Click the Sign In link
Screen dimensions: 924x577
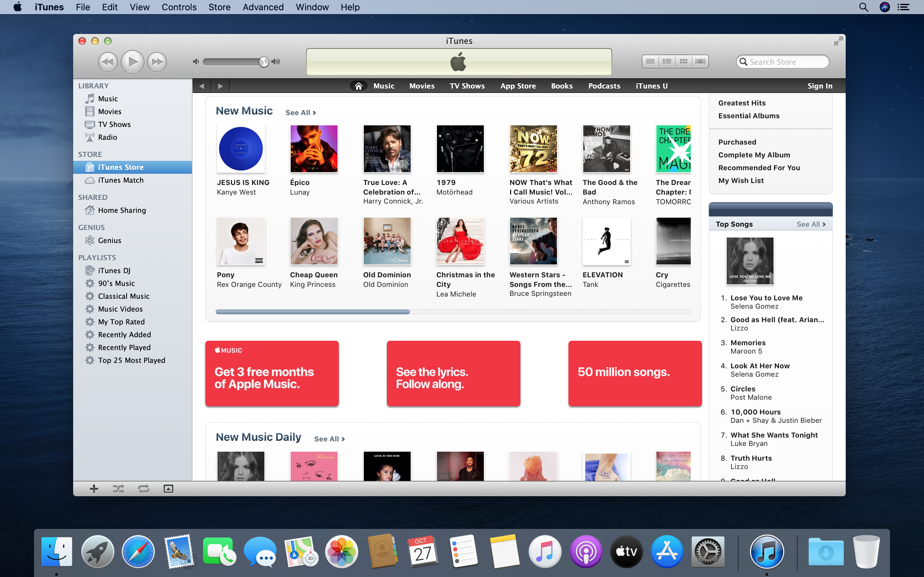(x=820, y=86)
